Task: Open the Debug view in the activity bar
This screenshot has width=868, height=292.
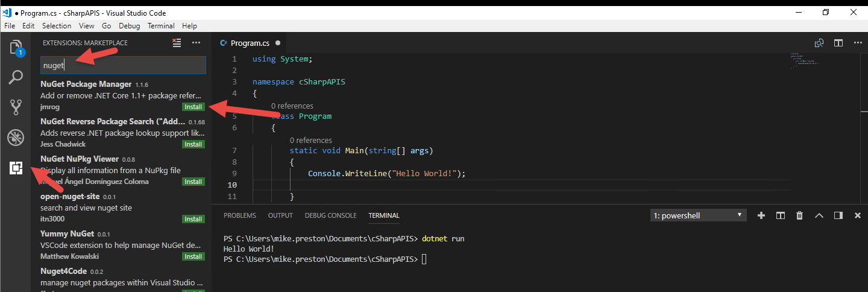Action: tap(16, 138)
